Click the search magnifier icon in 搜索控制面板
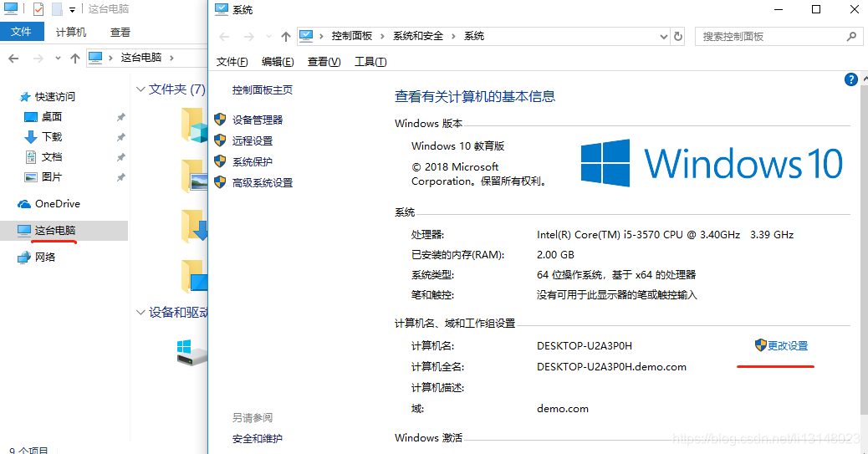868x454 pixels. click(851, 37)
